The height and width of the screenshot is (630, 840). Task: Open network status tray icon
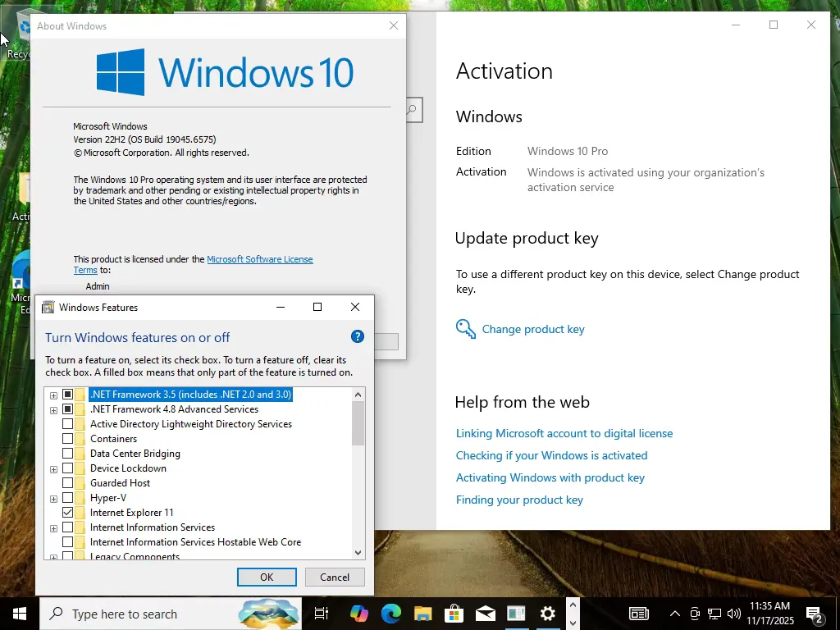[714, 614]
